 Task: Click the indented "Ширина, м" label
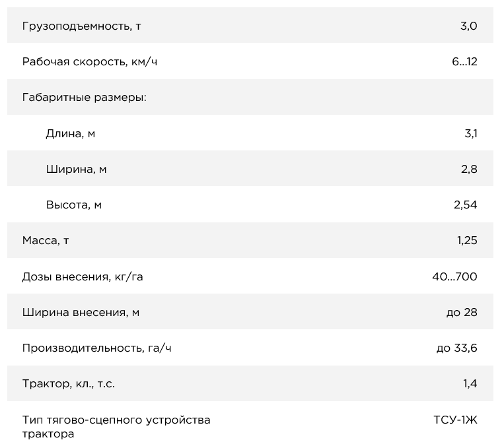point(76,169)
